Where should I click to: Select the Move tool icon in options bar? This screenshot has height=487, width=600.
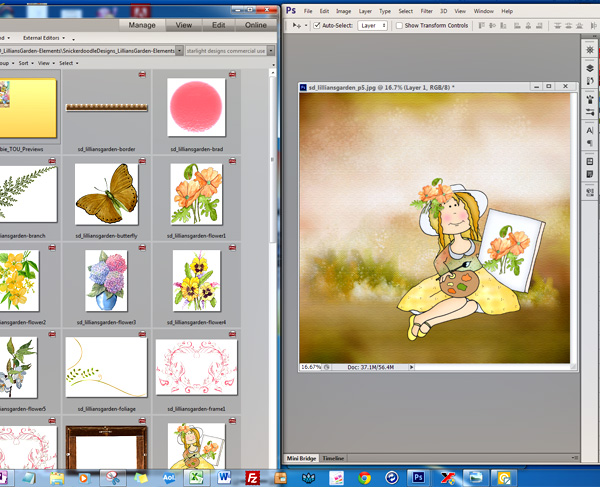click(x=297, y=26)
